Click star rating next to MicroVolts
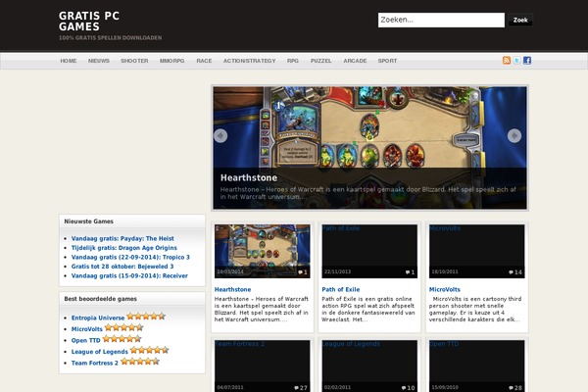The image size is (588, 392). 124,327
